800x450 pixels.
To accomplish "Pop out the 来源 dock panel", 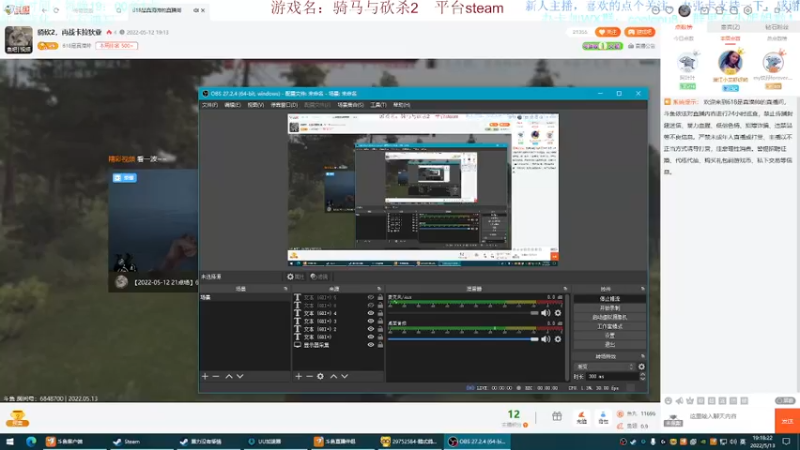I will tap(379, 289).
